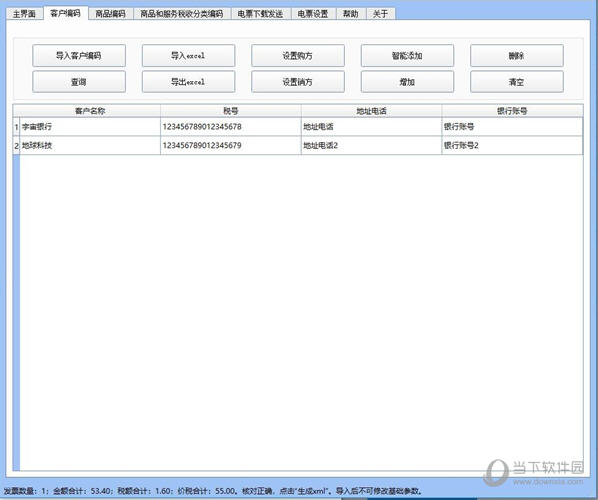The image size is (598, 500).
Task: Click the 设置销方 button
Action: [298, 82]
